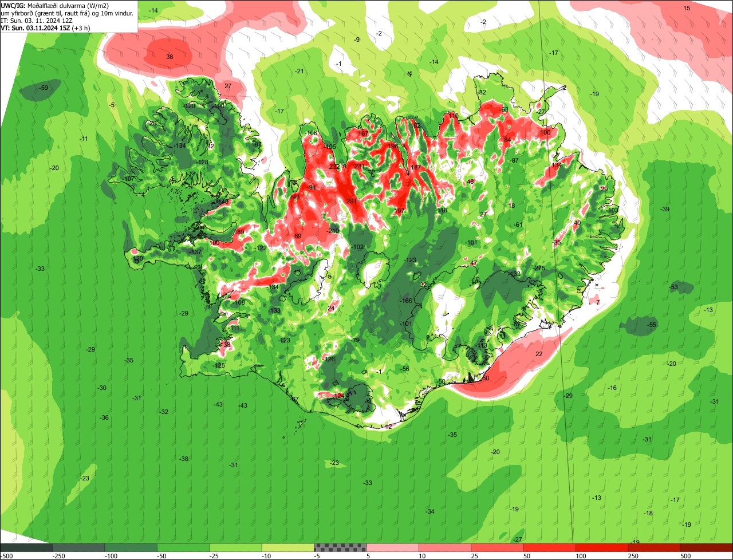Click the legend swatch between -100 and -50
733x560 pixels.
click(131, 547)
